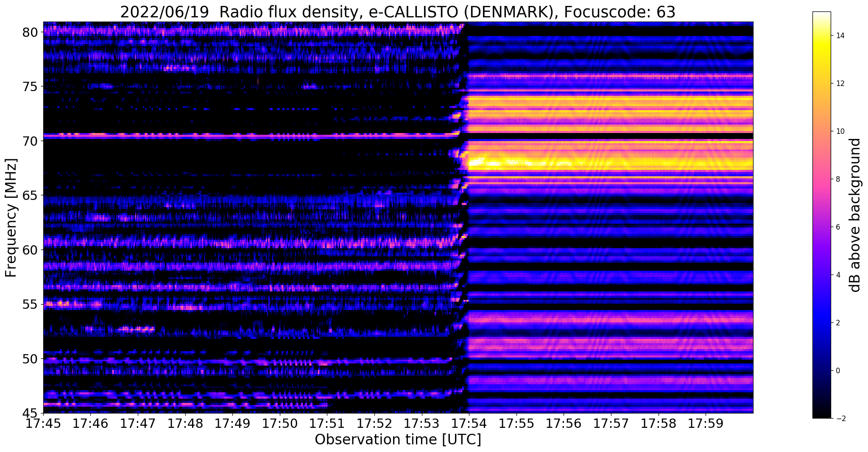This screenshot has height=452, width=868.
Task: Click the colorbar tick label 12
Action: point(839,84)
